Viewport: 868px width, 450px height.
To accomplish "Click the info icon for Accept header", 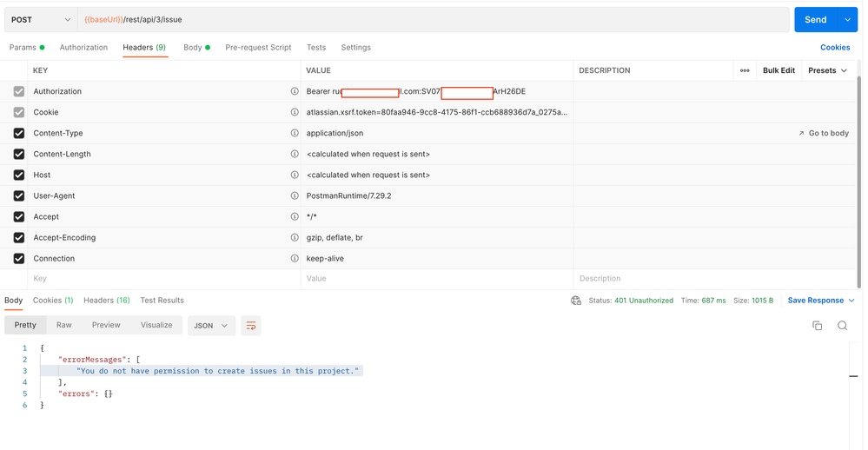I will pos(295,217).
